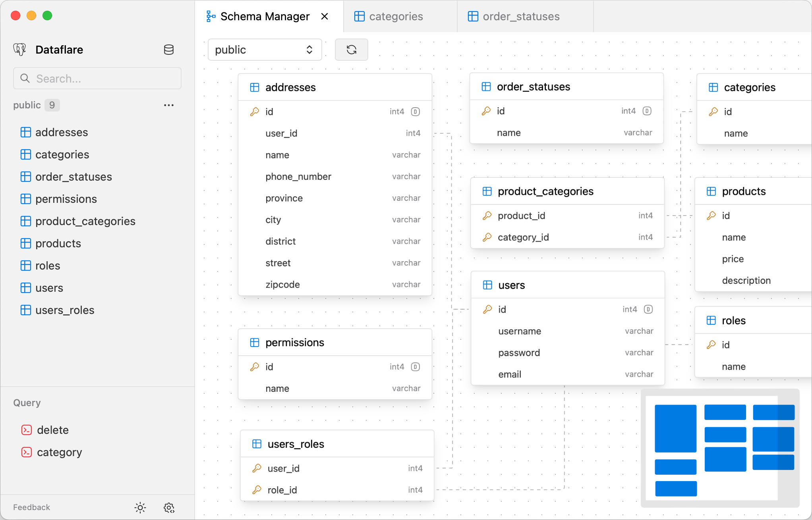Click the refresh schema icon button
This screenshot has width=812, height=520.
(x=351, y=50)
